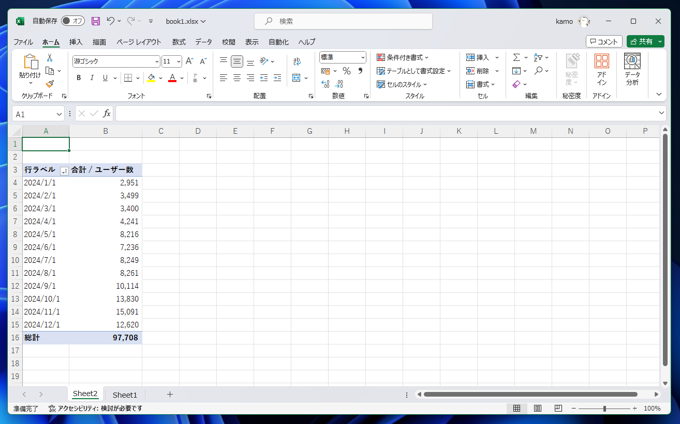Switch to Page Layout view in status bar
This screenshot has width=680, height=424.
[x=537, y=408]
